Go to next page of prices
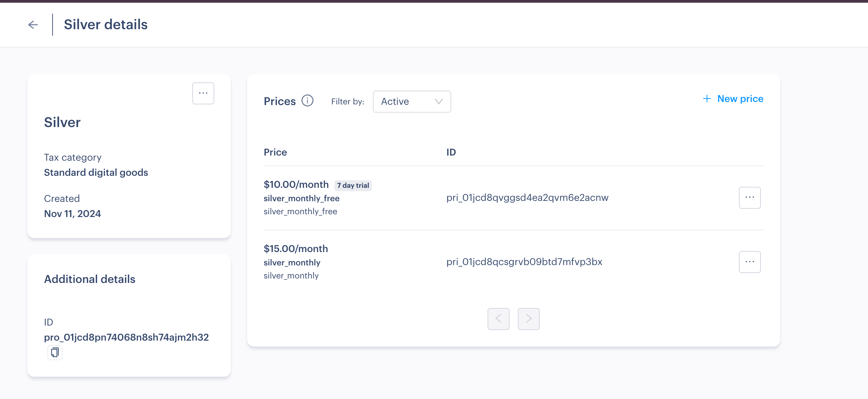 pos(528,319)
